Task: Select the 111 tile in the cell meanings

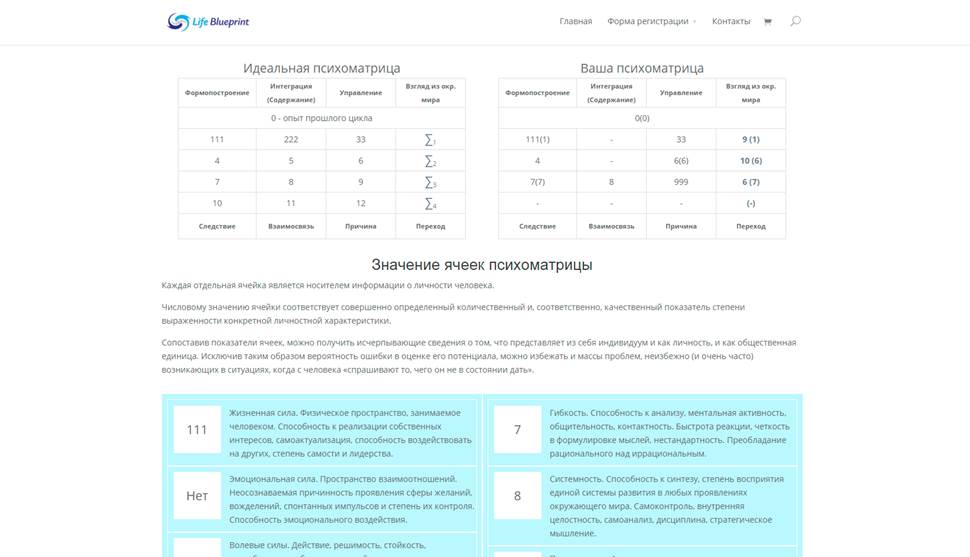Action: coord(197,430)
